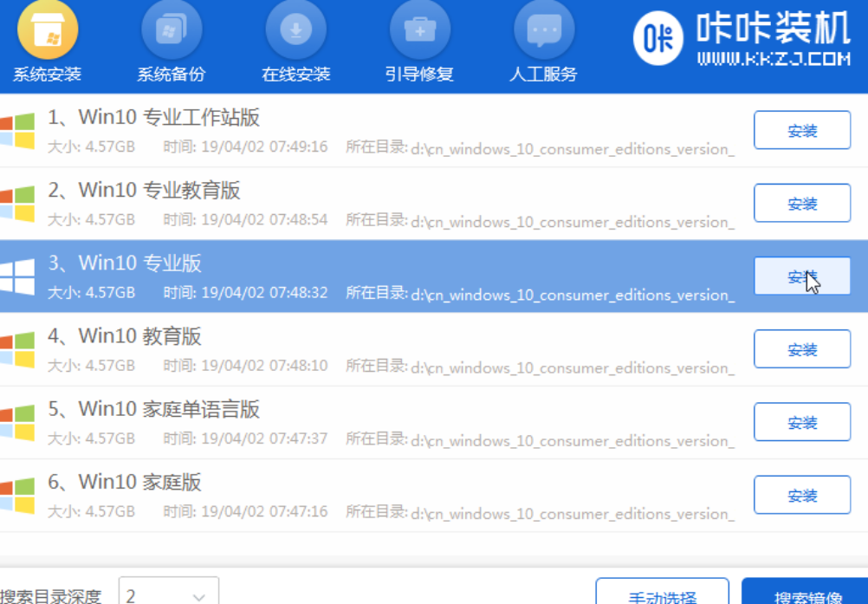The width and height of the screenshot is (868, 604).
Task: Click 安装 for Win10 专业版
Action: pos(801,276)
